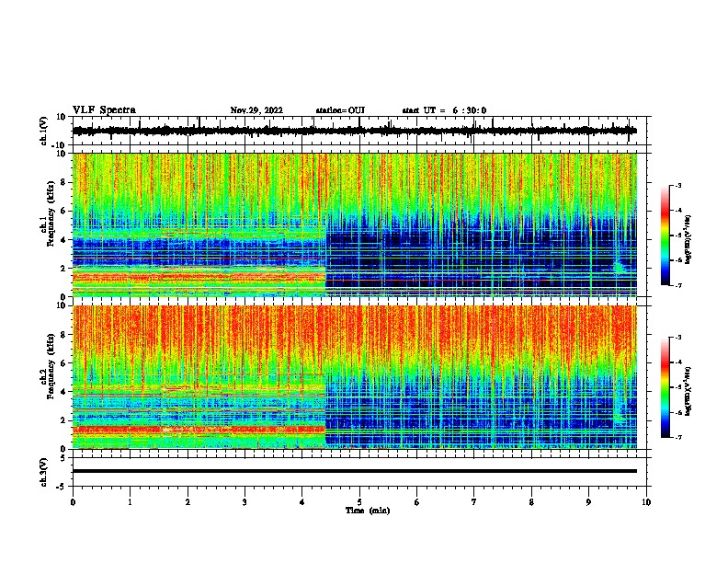Click the 'ch.1(V)' axis label
Image resolution: width=728 pixels, height=563 pixels.
(44, 131)
